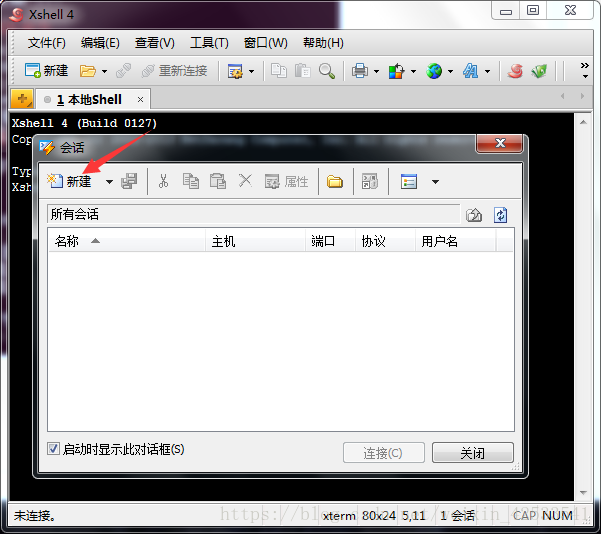The width and height of the screenshot is (601, 534).
Task: Open the Edit (编辑) menu
Action: pyautogui.click(x=100, y=43)
